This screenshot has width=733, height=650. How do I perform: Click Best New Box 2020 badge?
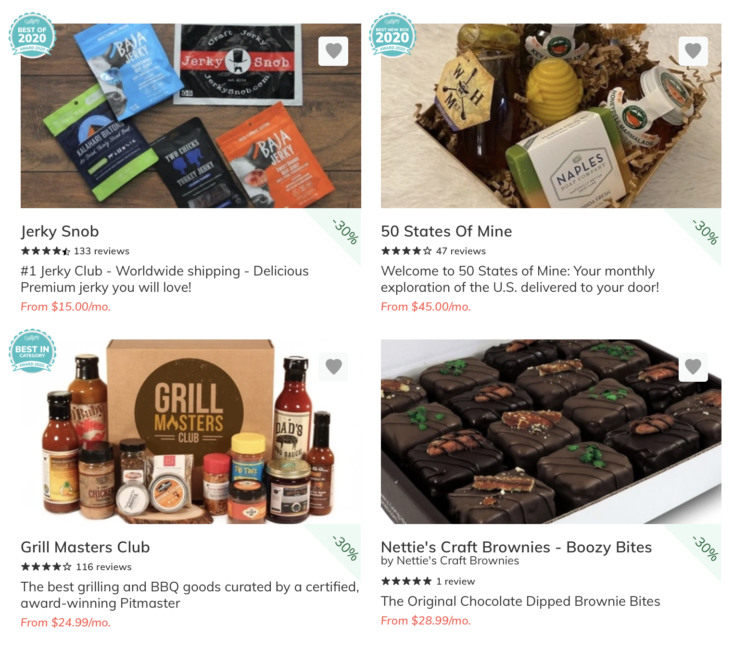(392, 35)
